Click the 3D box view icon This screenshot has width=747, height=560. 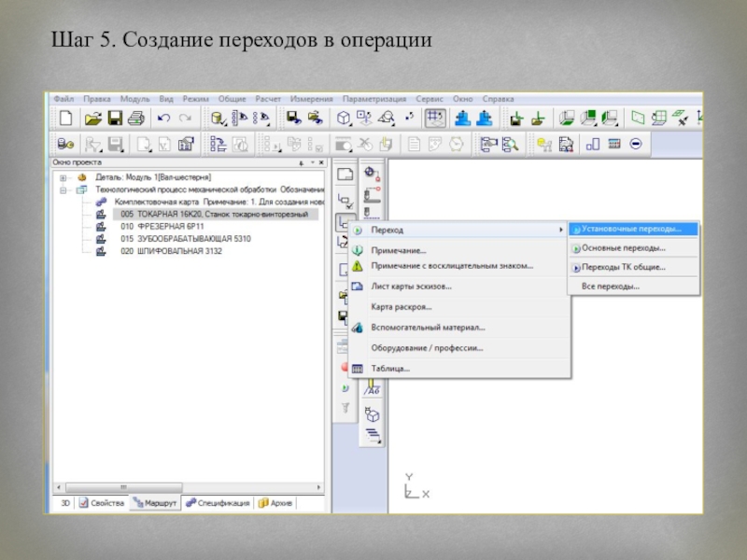pos(344,119)
